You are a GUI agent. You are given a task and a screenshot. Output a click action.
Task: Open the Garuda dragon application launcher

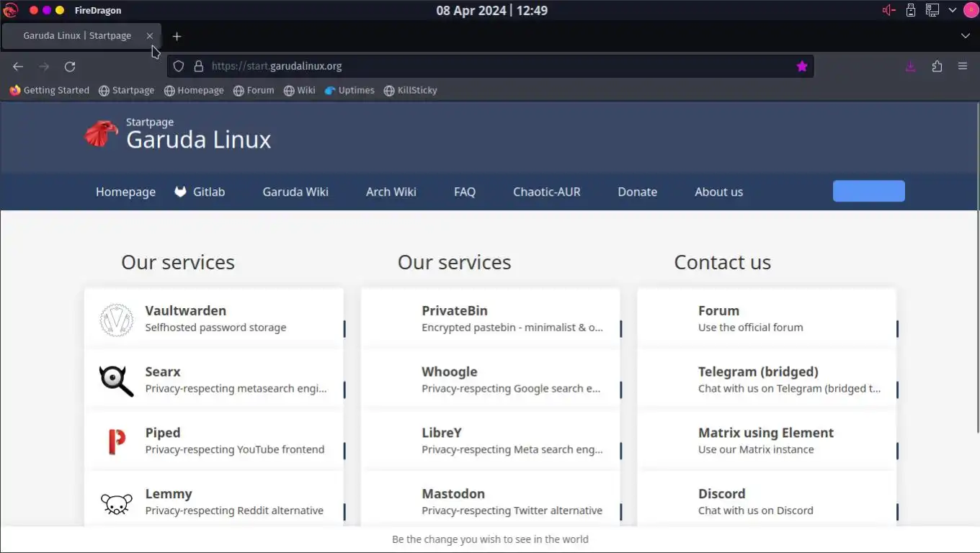10,10
